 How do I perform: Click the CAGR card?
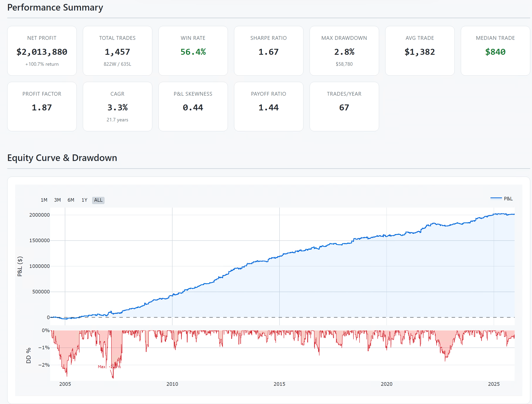[x=117, y=106]
